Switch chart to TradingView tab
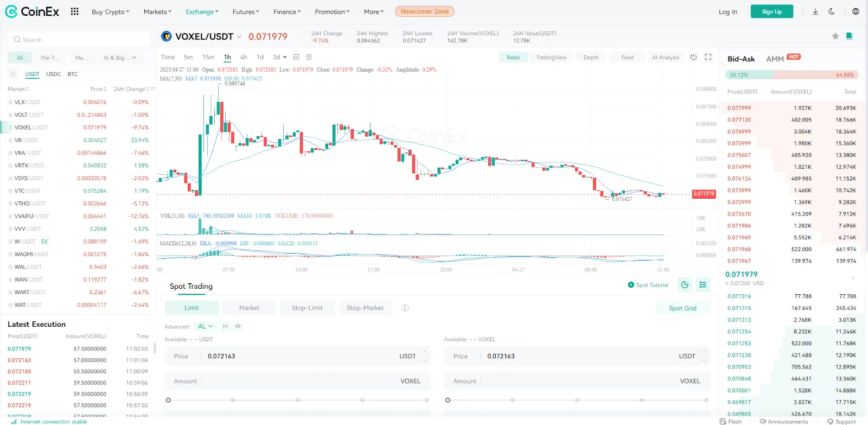The width and height of the screenshot is (868, 425). tap(551, 57)
